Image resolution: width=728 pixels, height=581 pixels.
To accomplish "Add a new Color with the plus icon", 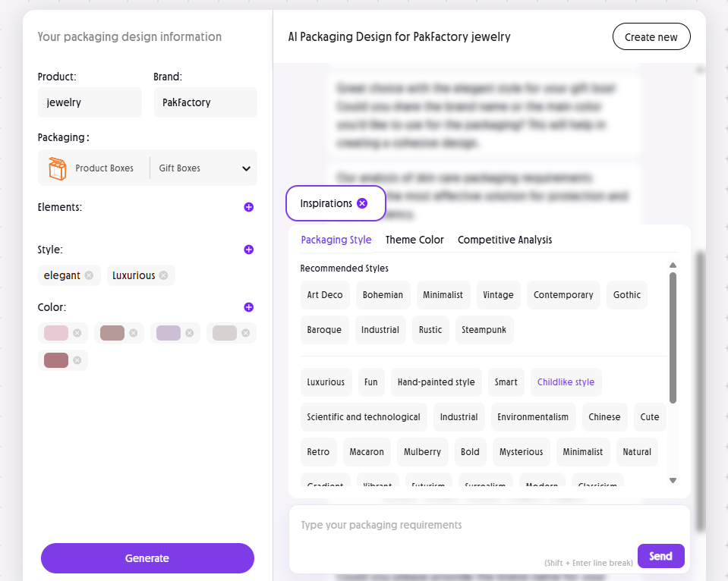I will tap(248, 307).
